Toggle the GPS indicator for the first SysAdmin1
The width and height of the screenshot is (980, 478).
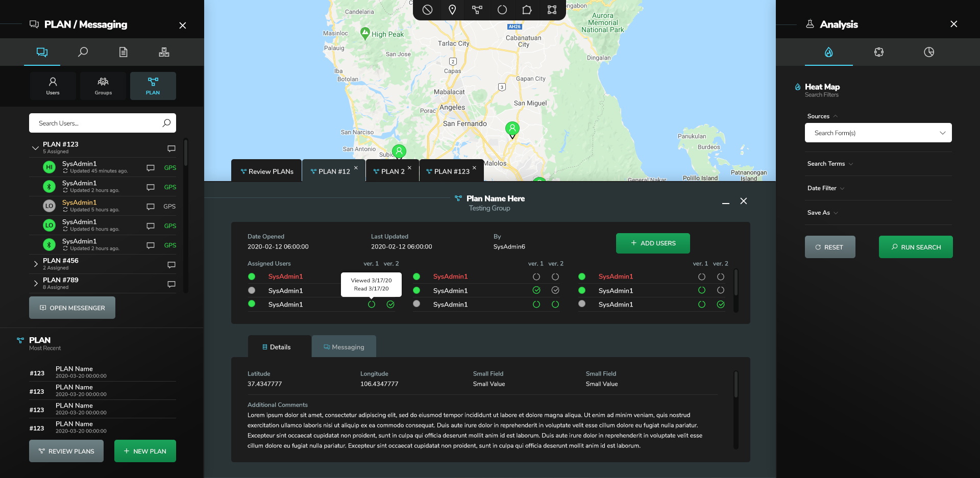coord(169,167)
